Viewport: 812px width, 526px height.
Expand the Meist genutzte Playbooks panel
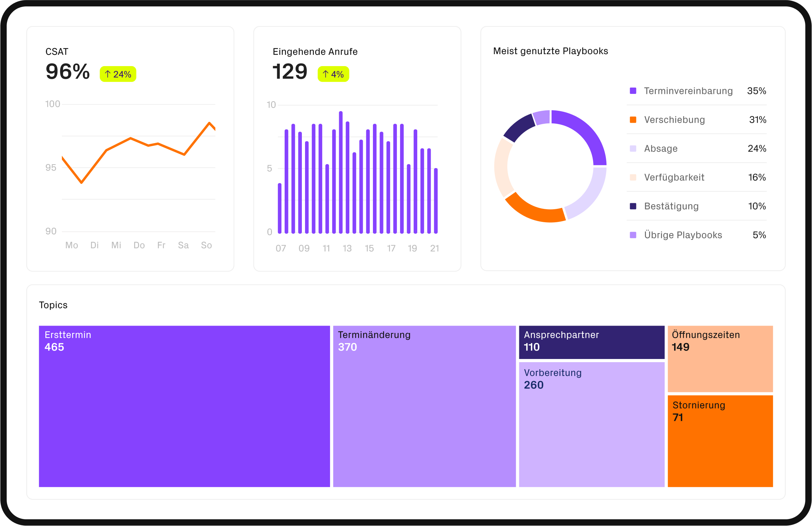(550, 51)
